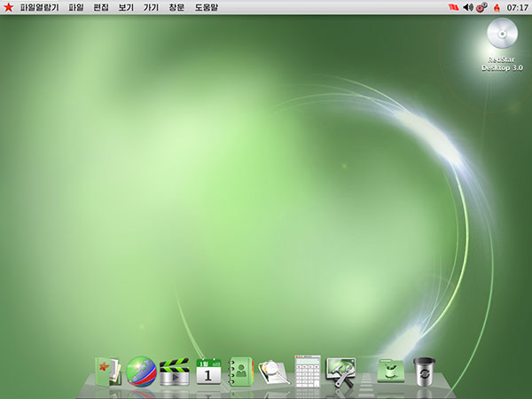Open the 파일열람기 application menu

pyautogui.click(x=39, y=7)
